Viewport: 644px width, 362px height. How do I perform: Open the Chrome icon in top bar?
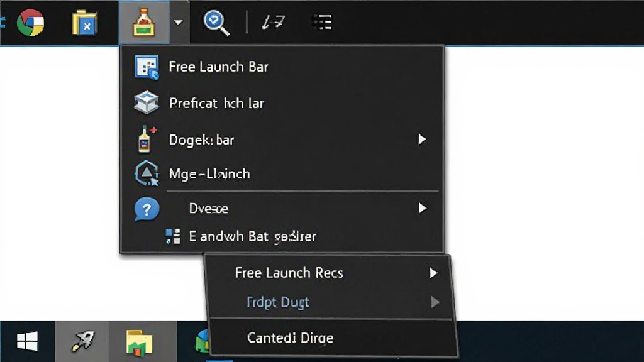pos(30,23)
